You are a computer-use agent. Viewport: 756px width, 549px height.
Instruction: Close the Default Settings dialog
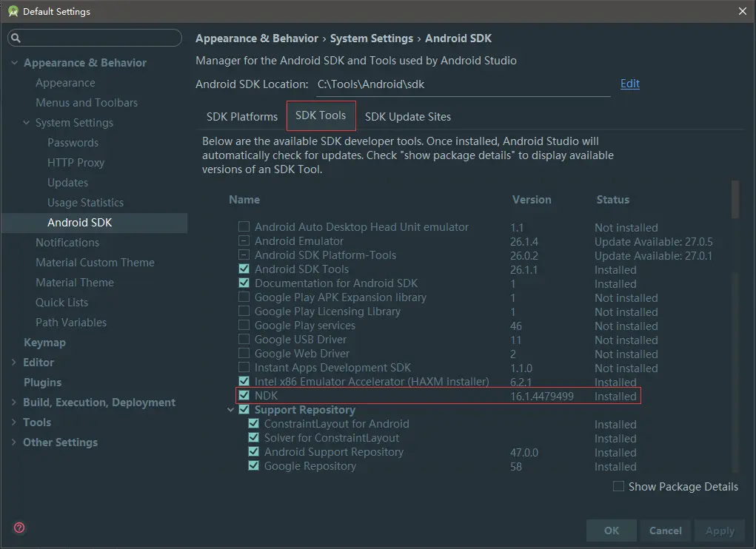(x=743, y=11)
